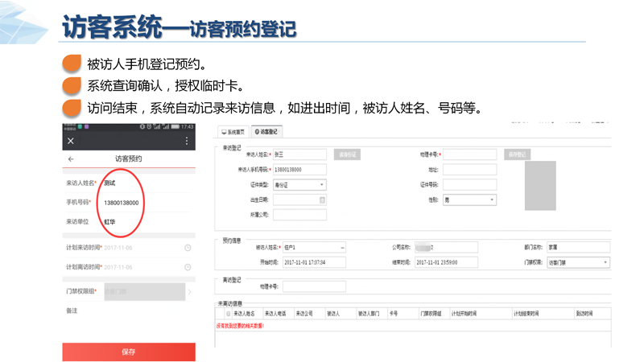Tick the select-all checkbox in table header

(x=228, y=314)
